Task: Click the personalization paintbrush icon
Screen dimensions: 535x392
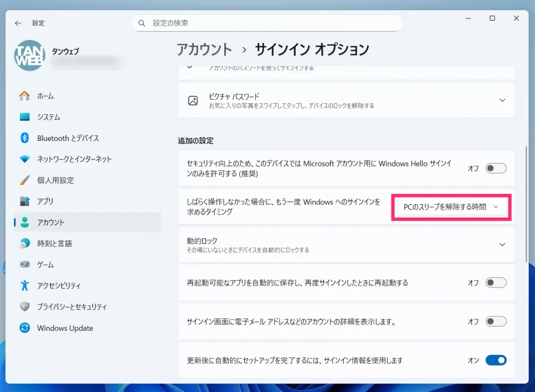Action: tap(25, 180)
